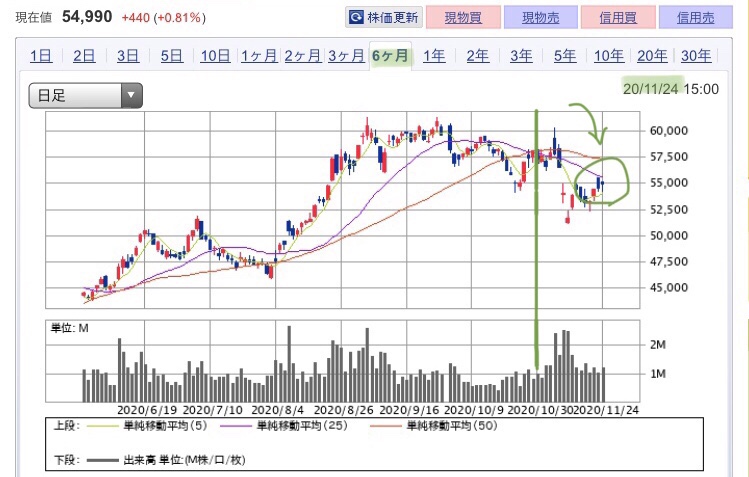The height and width of the screenshot is (477, 749).
Task: Select the 1日 period tab
Action: pyautogui.click(x=41, y=56)
